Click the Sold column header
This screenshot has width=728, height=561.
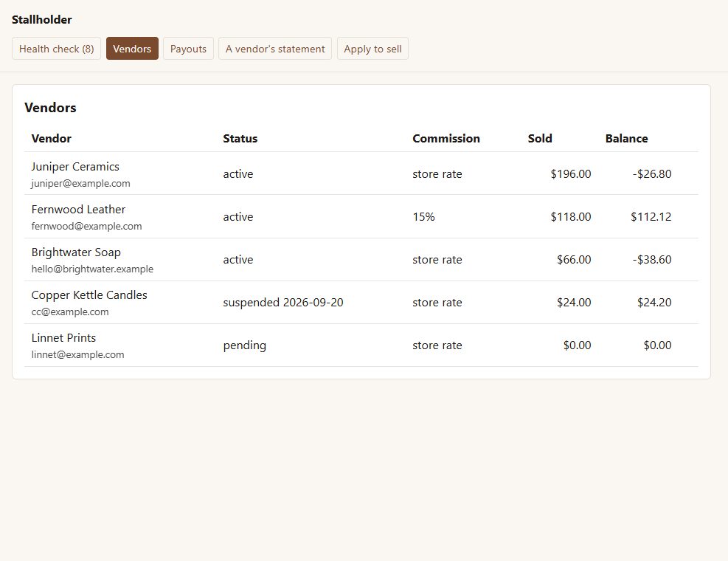540,139
